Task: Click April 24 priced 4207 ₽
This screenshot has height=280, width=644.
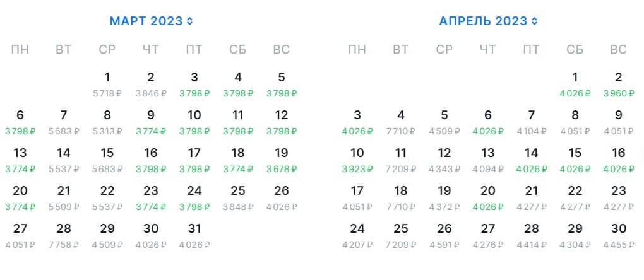Action: (x=357, y=235)
